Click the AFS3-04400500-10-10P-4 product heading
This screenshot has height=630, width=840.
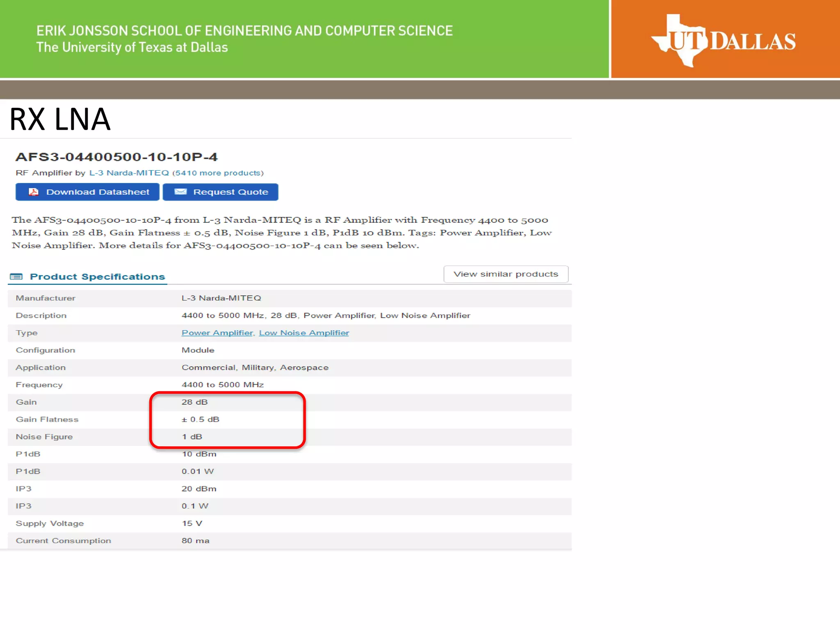pos(116,157)
